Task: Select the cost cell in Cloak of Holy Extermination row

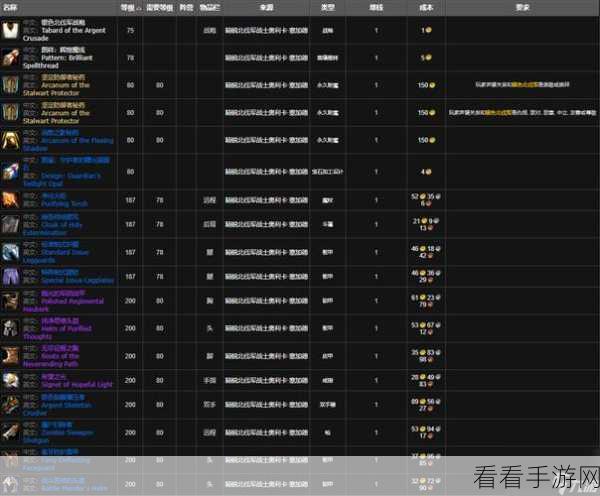Action: 426,224
